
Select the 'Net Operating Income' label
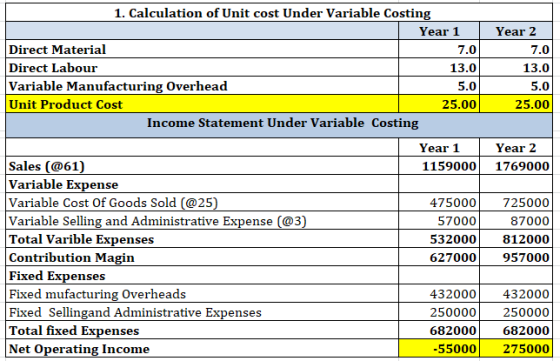tap(79, 349)
